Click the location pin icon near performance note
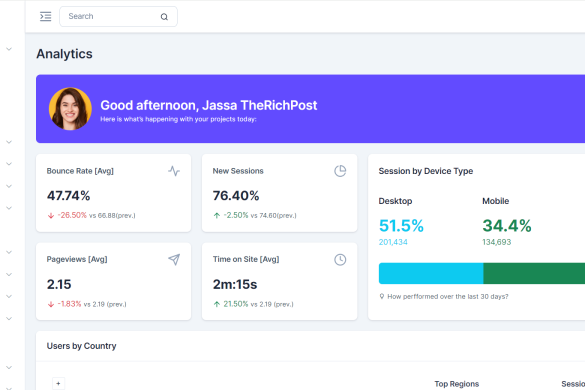This screenshot has height=390, width=585. coord(382,296)
